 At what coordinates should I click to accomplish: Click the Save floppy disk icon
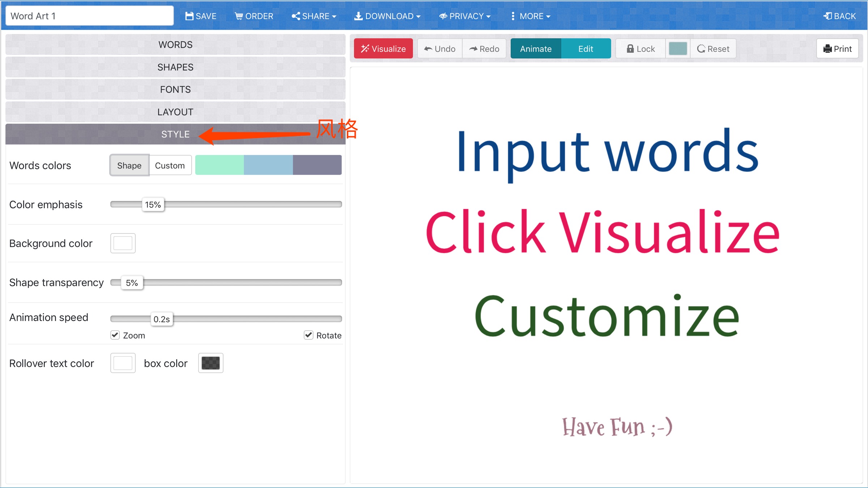click(189, 16)
